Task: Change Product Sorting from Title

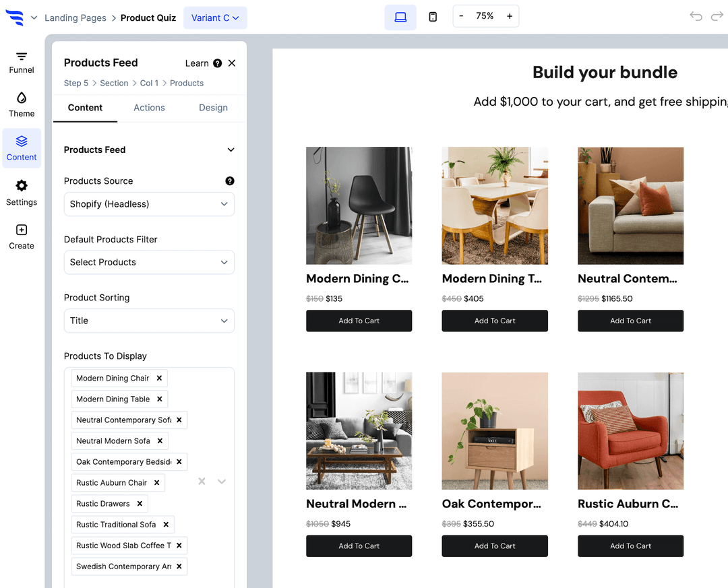Action: [x=149, y=321]
